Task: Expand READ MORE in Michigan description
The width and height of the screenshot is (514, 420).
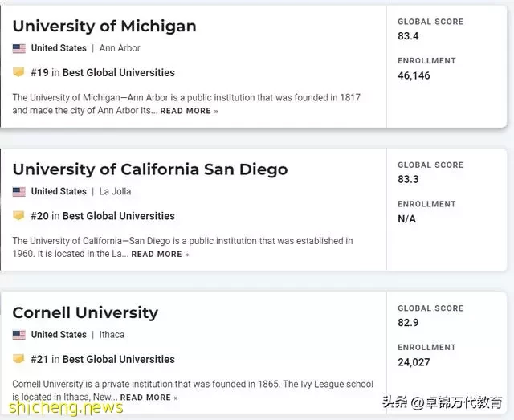Action: tap(190, 111)
